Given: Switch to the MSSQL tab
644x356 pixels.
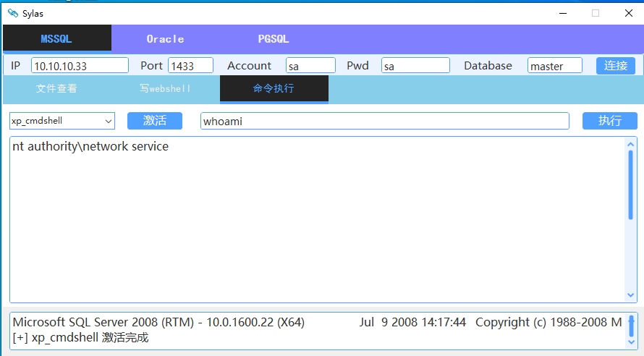Looking at the screenshot, I should (x=57, y=38).
